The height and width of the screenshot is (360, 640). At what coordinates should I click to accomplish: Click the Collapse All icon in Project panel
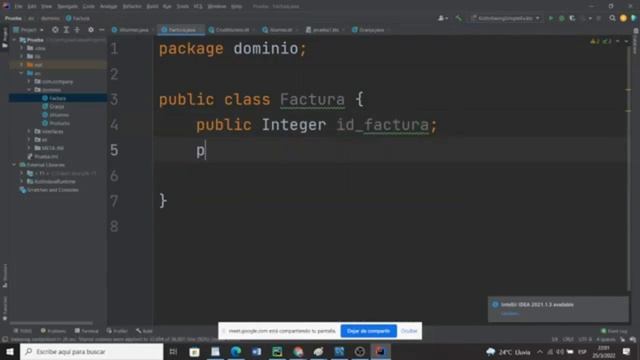click(77, 29)
